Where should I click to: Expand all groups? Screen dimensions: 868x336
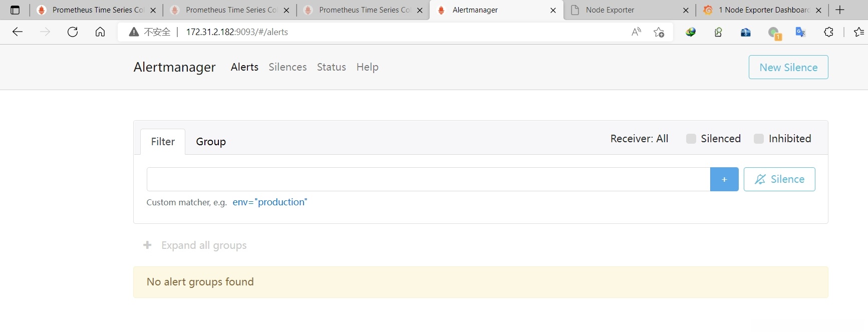tap(195, 245)
